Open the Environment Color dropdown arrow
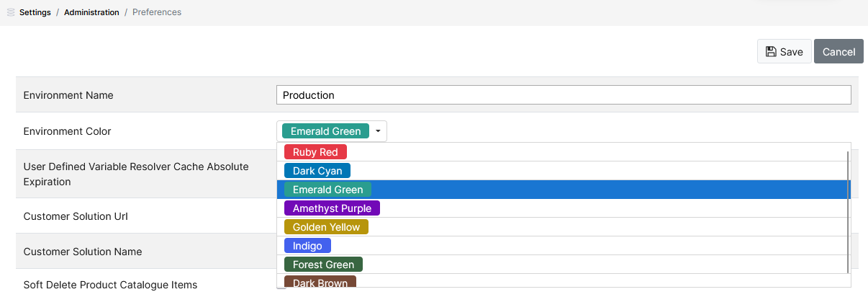Screen dimensions: 868x297 click(x=378, y=131)
